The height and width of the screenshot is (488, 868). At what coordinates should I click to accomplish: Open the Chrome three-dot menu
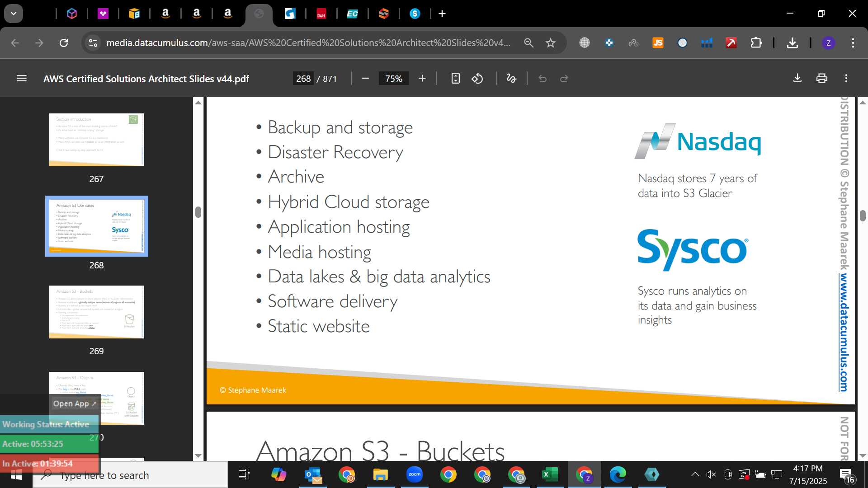pyautogui.click(x=853, y=43)
